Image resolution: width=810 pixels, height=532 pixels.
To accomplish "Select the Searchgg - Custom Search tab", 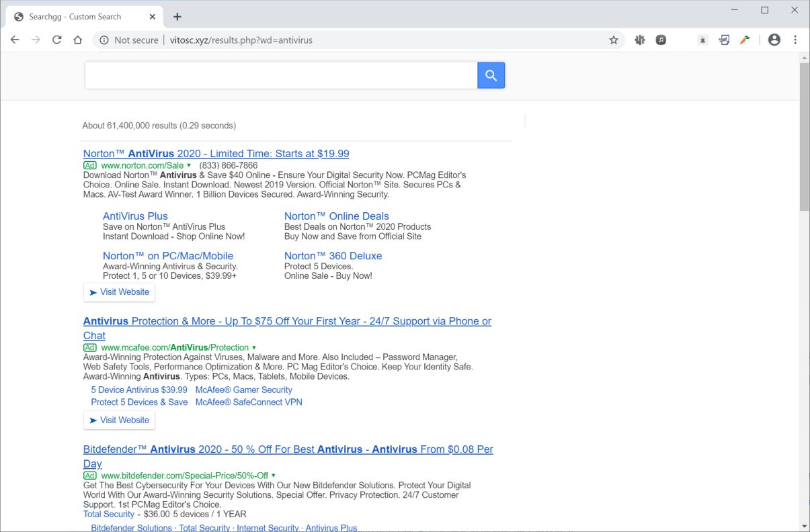I will click(83, 17).
